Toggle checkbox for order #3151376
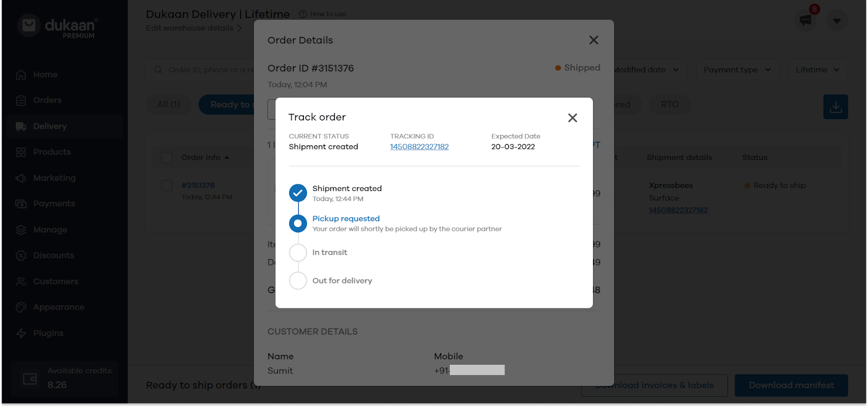Screen dimensions: 868x407 click(167, 185)
